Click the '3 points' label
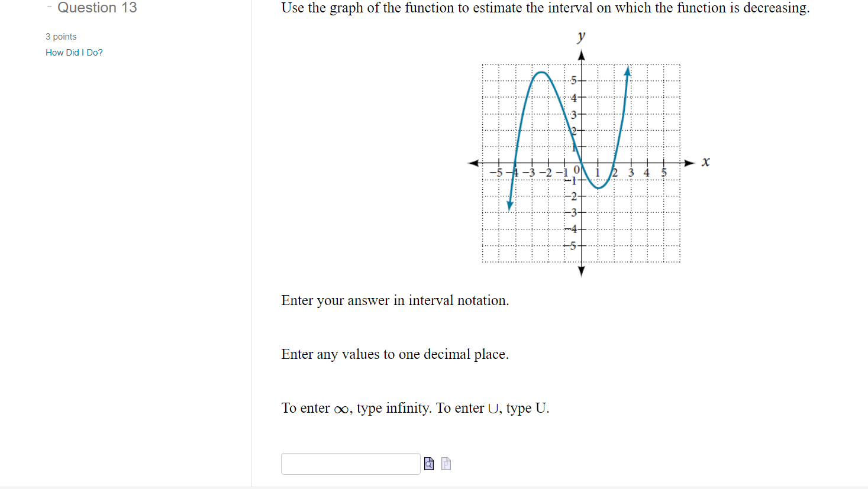 tap(61, 36)
